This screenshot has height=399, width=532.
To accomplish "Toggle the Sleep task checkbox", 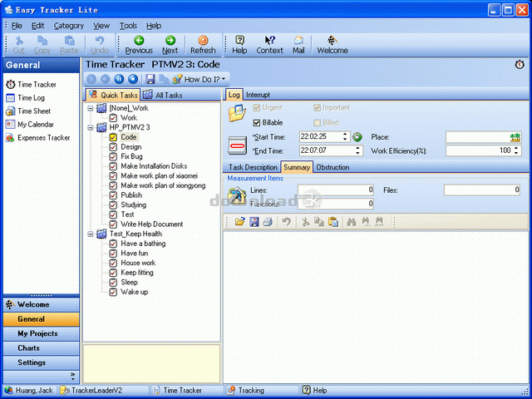I will 114,283.
